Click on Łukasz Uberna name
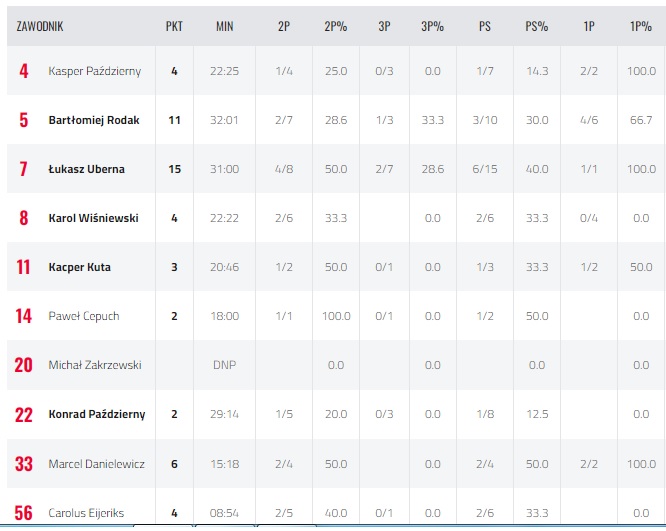The width and height of the screenshot is (666, 531). click(87, 169)
